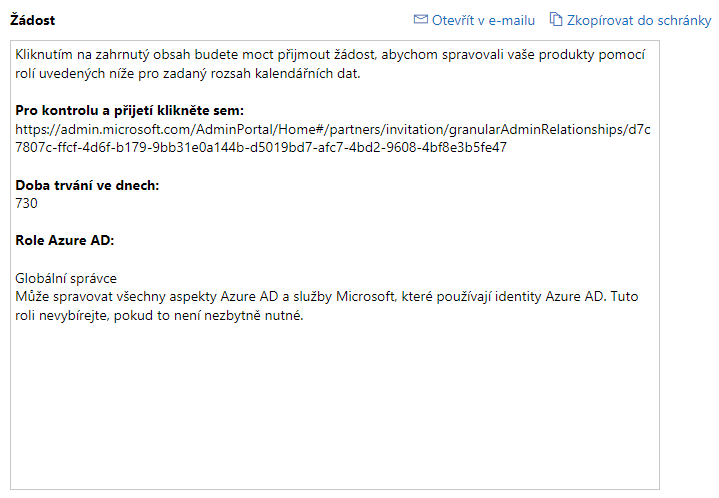Open the request via Otevřít v e-mailu link

[483, 20]
